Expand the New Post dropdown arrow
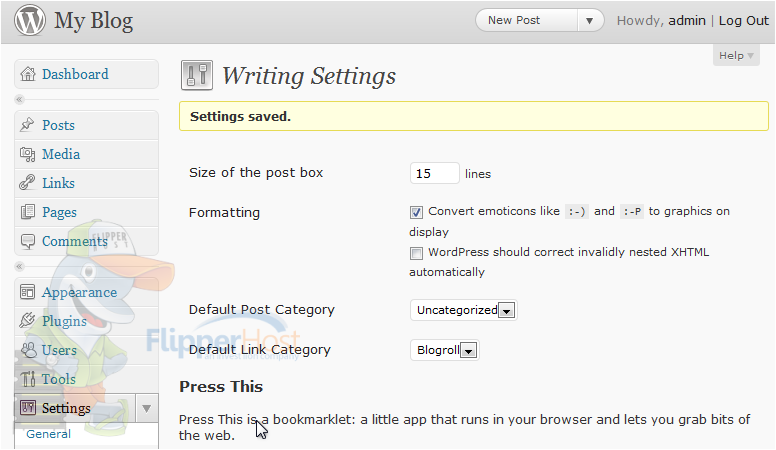 coord(589,21)
